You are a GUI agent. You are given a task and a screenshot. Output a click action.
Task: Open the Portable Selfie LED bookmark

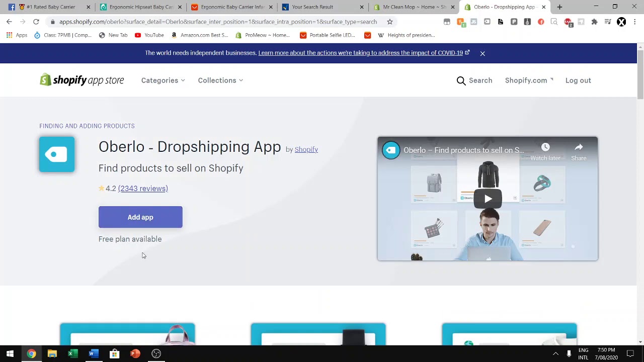coord(327,35)
